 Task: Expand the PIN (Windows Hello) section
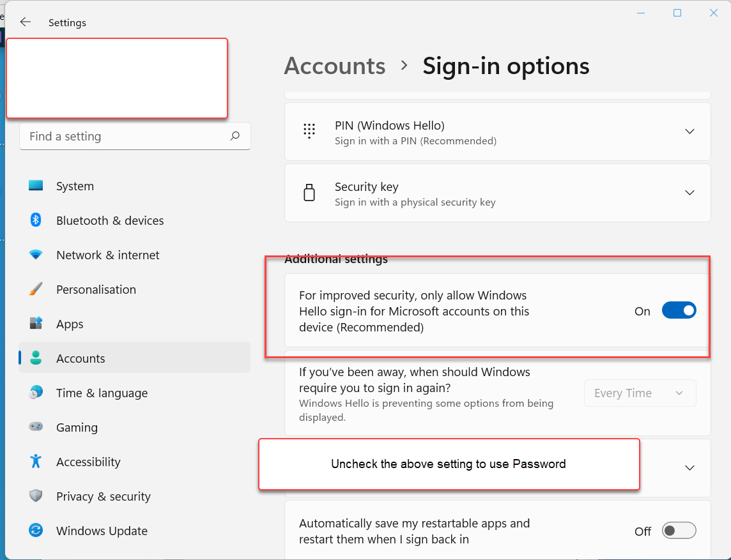[689, 132]
